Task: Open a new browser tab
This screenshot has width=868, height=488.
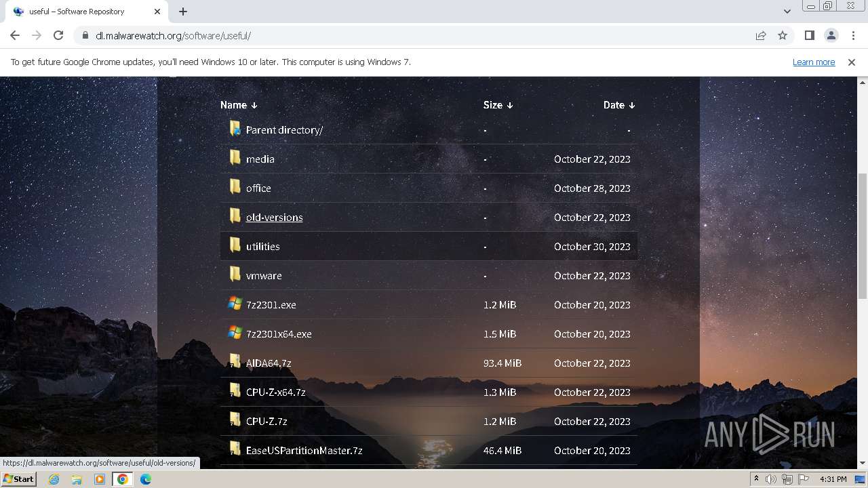Action: pos(183,12)
